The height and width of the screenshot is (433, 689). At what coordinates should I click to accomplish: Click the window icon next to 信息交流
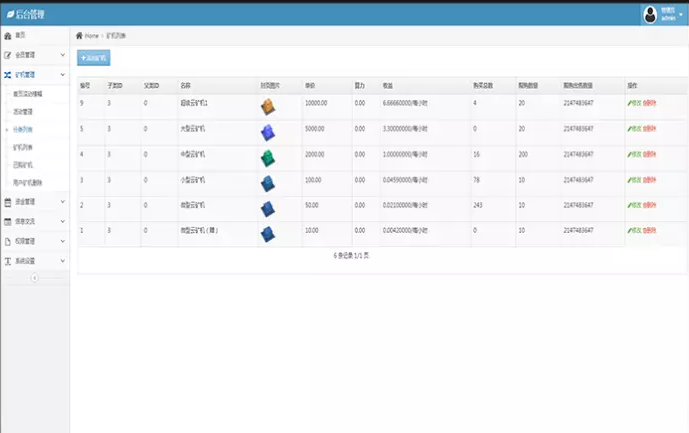pos(7,222)
